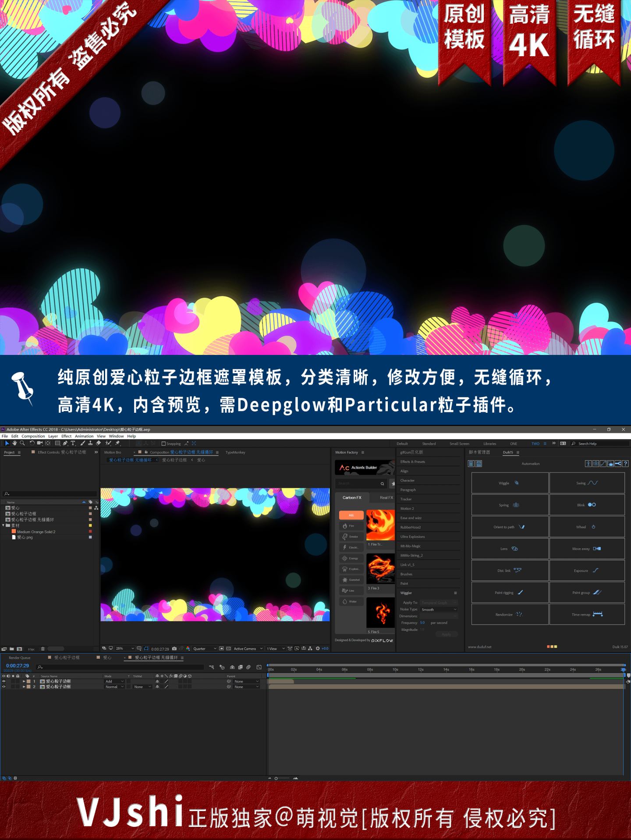
Task: Select the Puppet Pin tool
Action: 118,443
